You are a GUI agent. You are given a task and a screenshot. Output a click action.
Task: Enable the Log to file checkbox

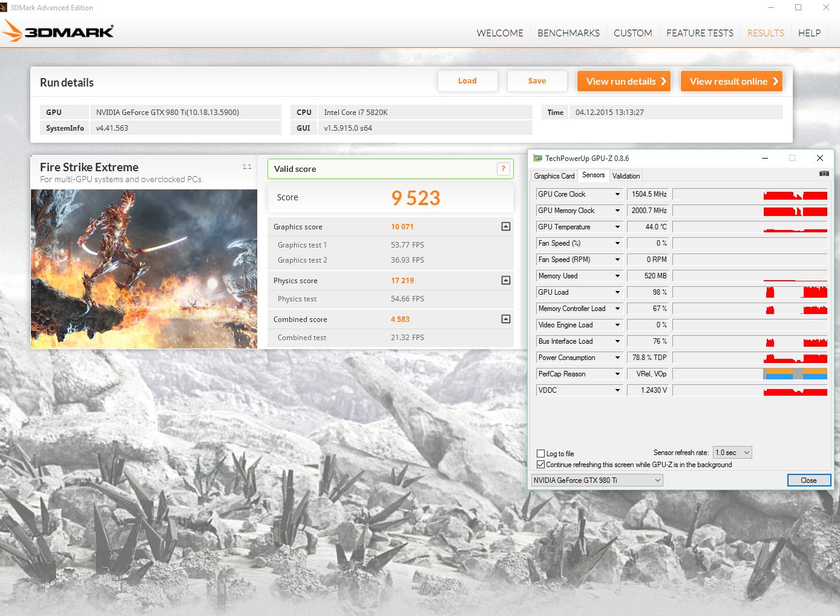541,453
